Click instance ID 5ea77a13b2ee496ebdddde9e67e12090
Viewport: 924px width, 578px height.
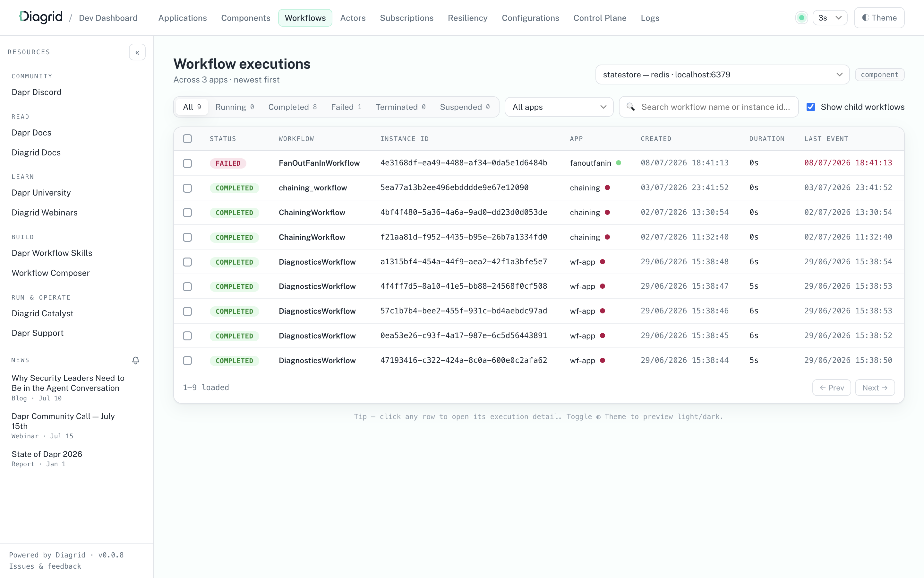(454, 188)
